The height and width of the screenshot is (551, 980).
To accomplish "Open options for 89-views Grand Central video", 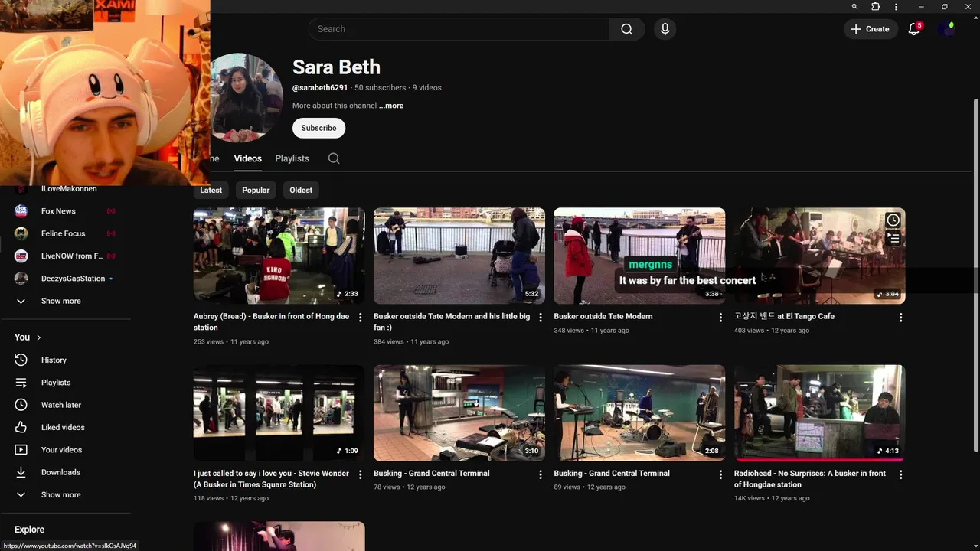I will coord(720,474).
